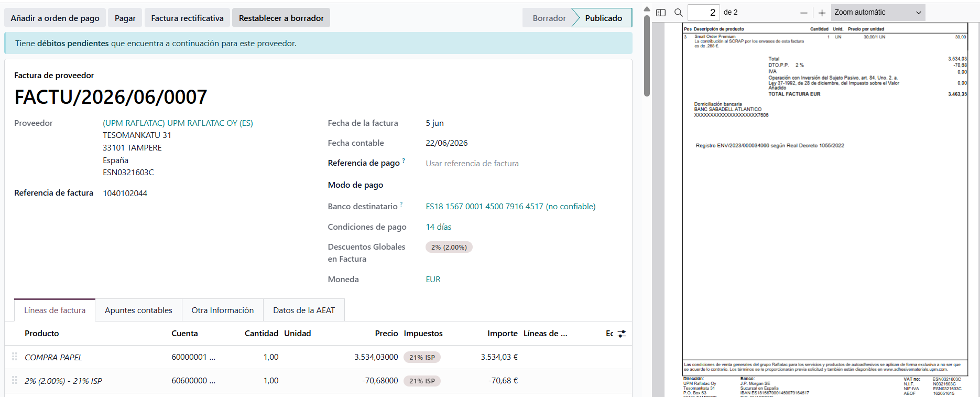980x397 pixels.
Task: Create a Factura rectificativa
Action: [187, 18]
